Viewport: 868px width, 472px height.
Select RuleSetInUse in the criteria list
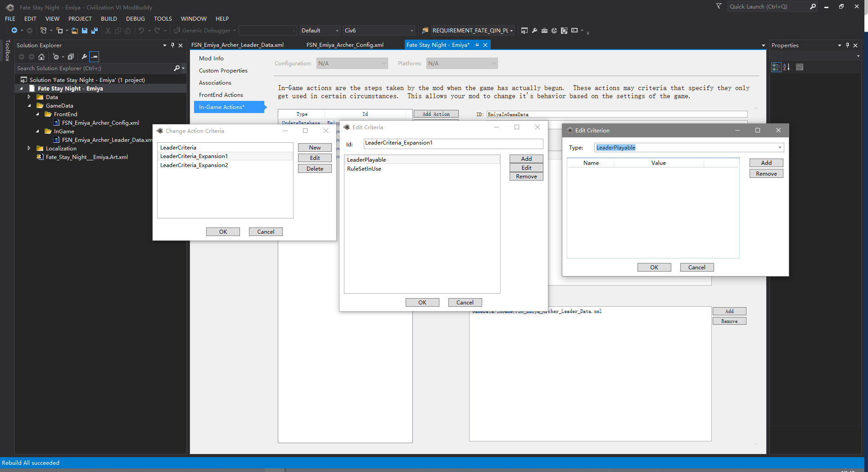tap(422, 169)
